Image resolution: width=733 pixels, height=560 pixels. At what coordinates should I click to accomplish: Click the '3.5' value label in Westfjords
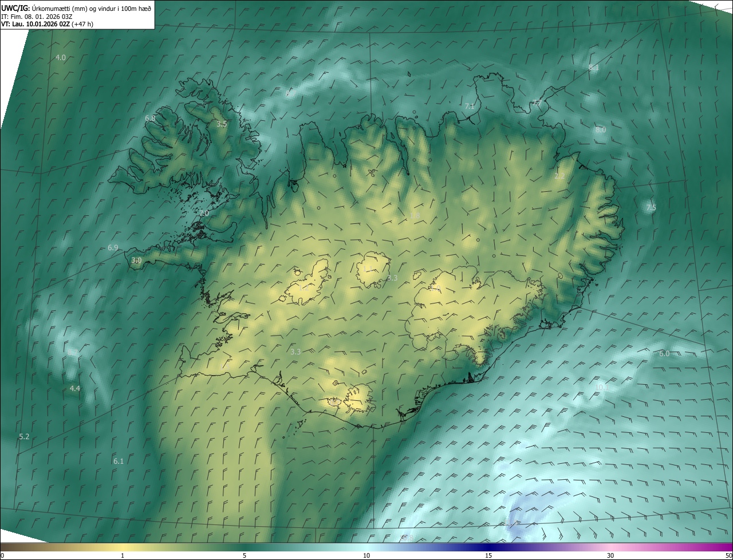[222, 124]
